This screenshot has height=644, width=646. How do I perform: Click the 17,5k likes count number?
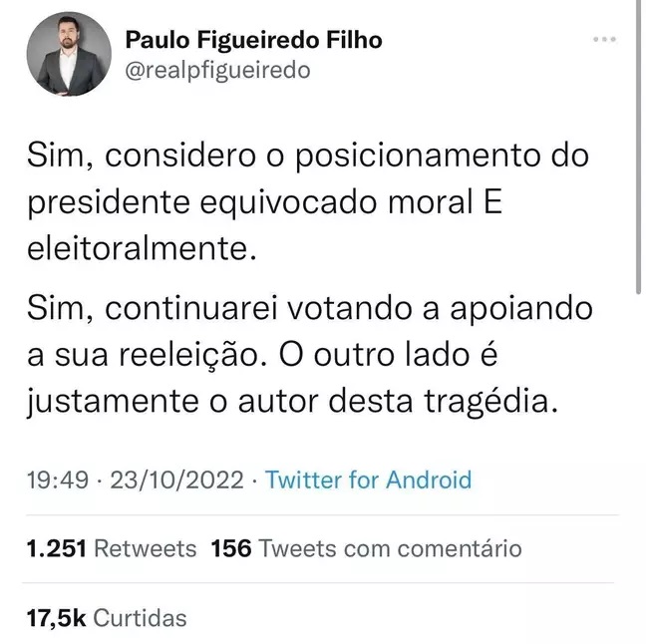57,618
